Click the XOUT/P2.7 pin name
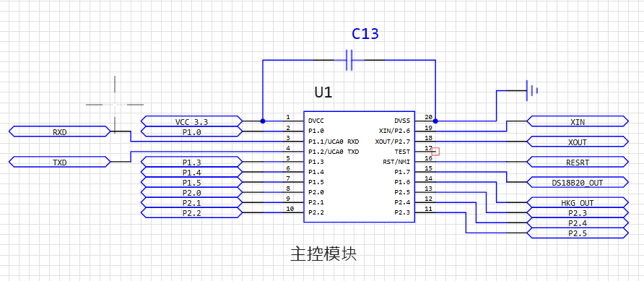 tap(393, 142)
